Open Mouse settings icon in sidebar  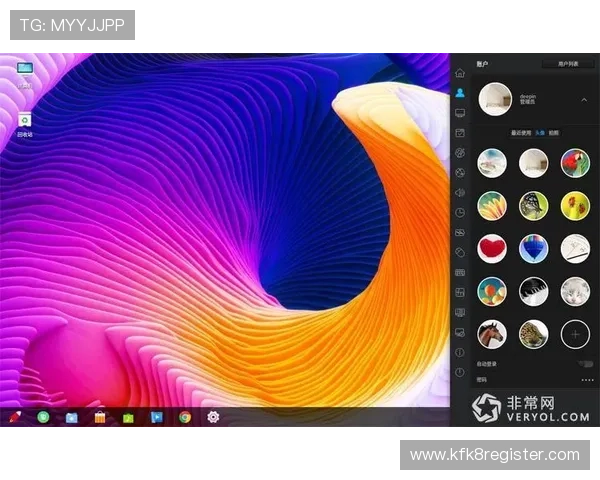pos(460,252)
